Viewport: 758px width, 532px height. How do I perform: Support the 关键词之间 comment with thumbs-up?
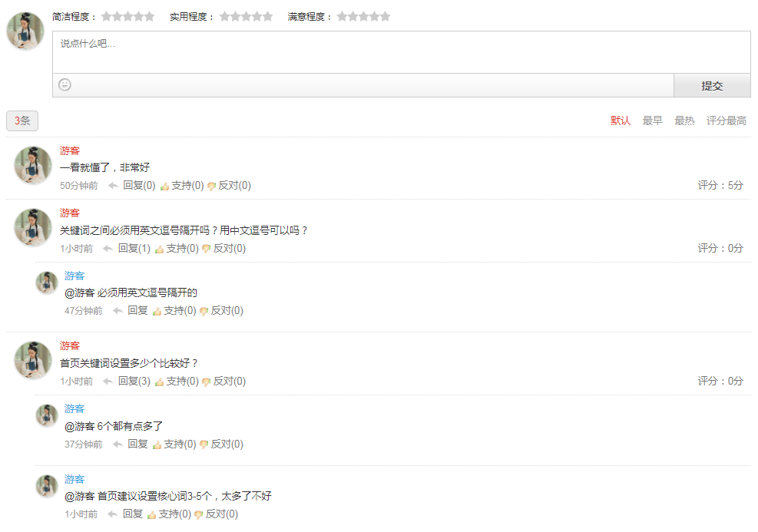coord(177,249)
